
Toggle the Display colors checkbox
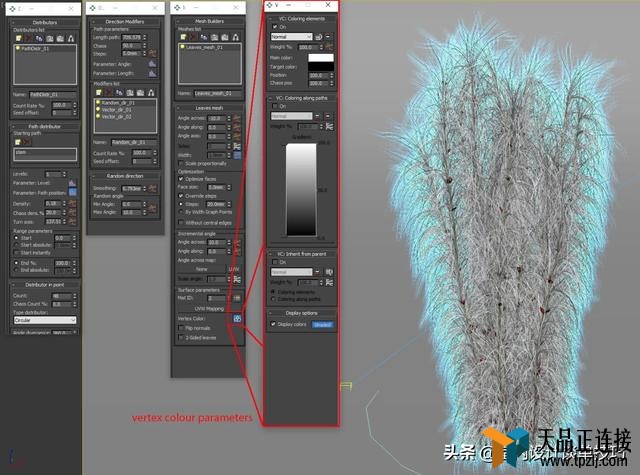tap(273, 324)
